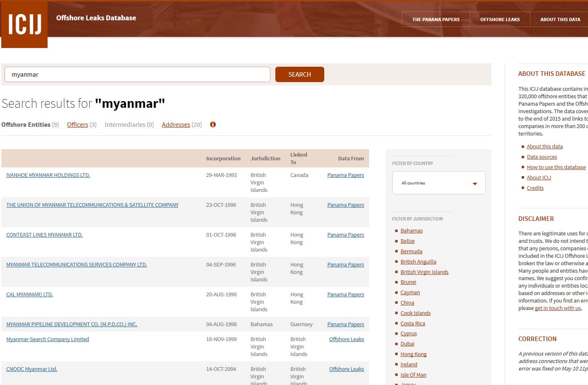Open the About This Data menu item
Screen dimensions: 588x385
560,19
